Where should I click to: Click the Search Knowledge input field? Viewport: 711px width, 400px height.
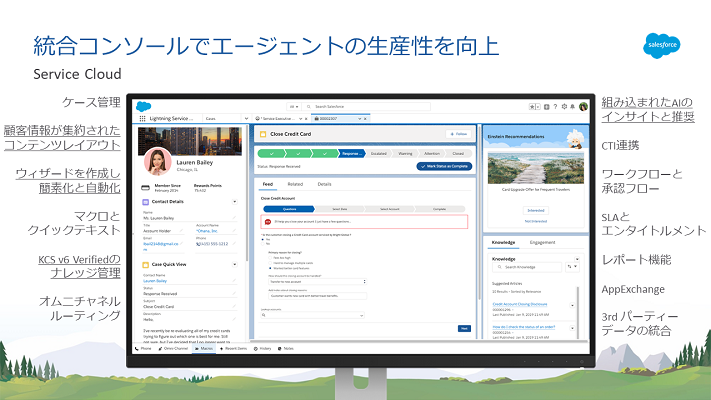point(527,267)
